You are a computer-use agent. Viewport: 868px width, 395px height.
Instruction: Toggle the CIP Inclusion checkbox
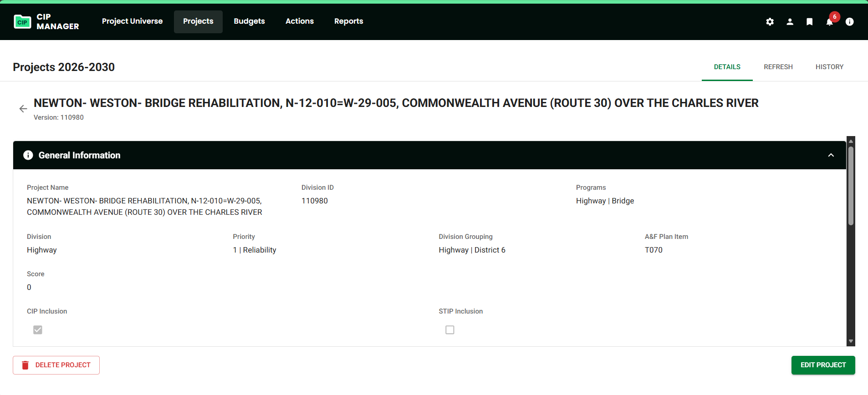pyautogui.click(x=38, y=330)
